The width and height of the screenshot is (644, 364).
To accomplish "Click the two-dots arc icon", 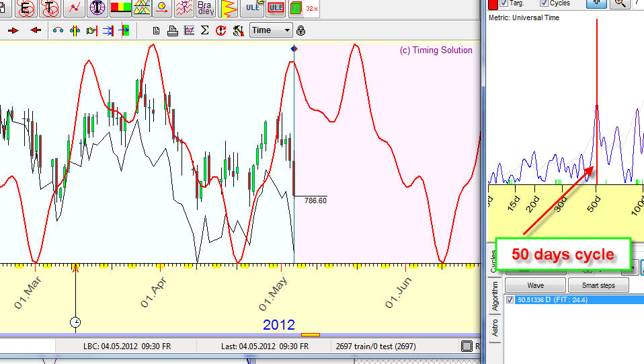I will click(x=58, y=30).
